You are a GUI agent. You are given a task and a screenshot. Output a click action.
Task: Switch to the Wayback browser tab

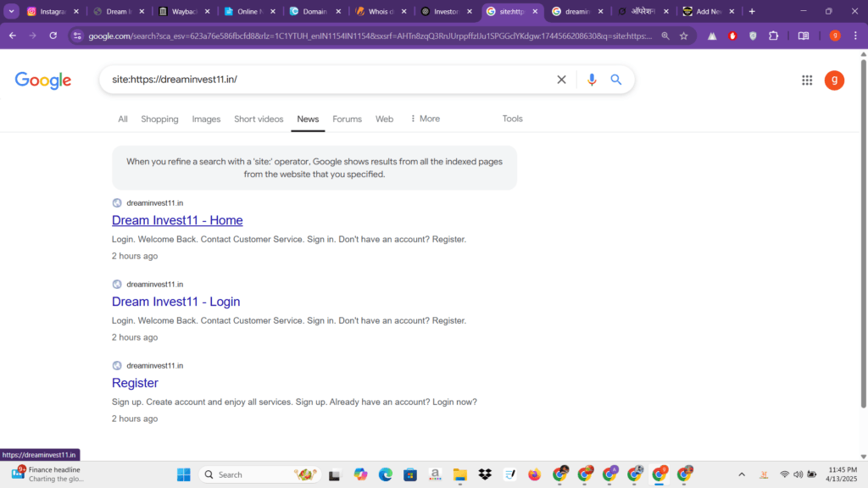click(180, 12)
